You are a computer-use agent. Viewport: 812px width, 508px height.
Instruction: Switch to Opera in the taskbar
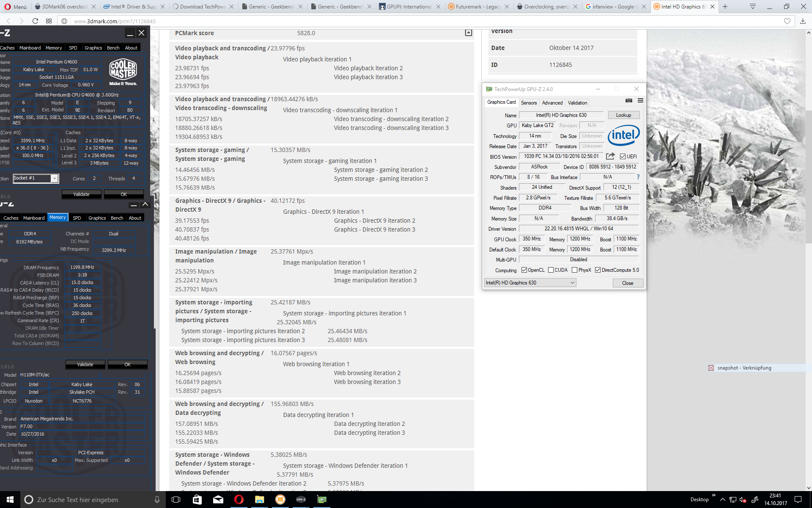pyautogui.click(x=239, y=500)
